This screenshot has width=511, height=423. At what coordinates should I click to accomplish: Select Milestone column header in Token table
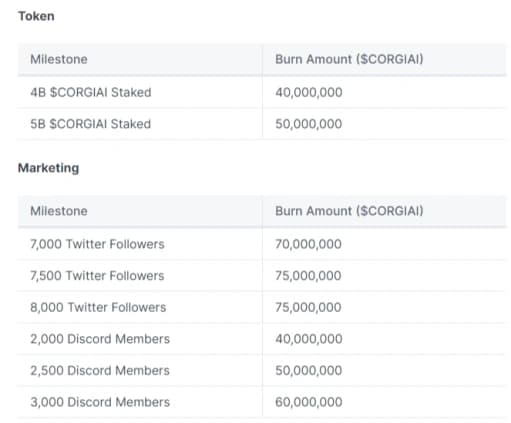[59, 59]
